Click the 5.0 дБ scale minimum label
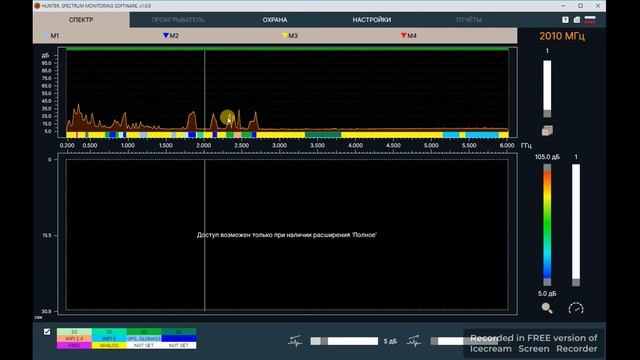 pos(547,293)
